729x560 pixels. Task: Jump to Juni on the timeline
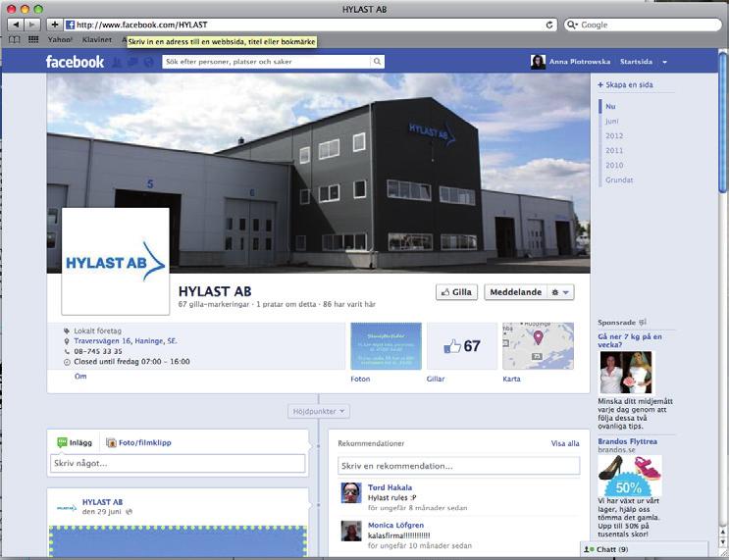pyautogui.click(x=612, y=121)
